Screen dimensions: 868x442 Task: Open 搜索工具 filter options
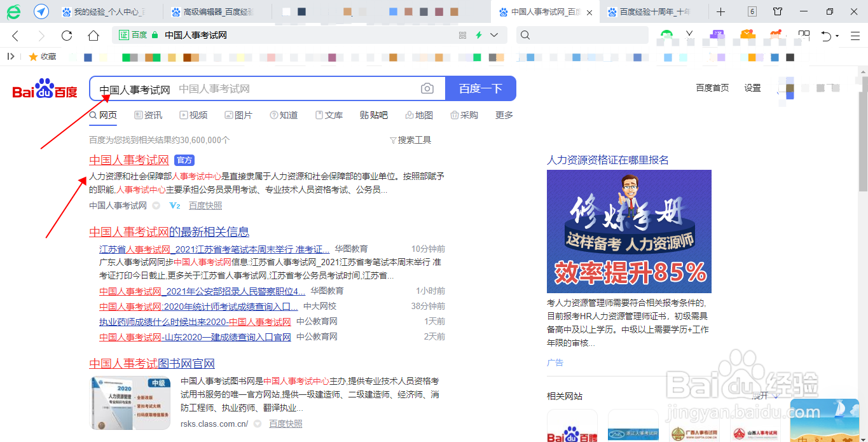[410, 140]
